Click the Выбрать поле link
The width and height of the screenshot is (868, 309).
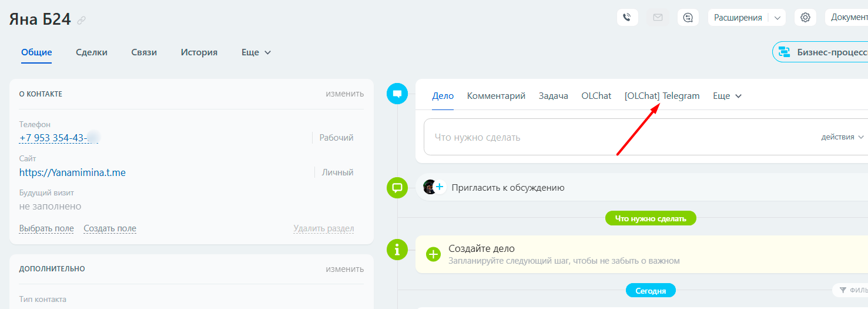pyautogui.click(x=46, y=228)
